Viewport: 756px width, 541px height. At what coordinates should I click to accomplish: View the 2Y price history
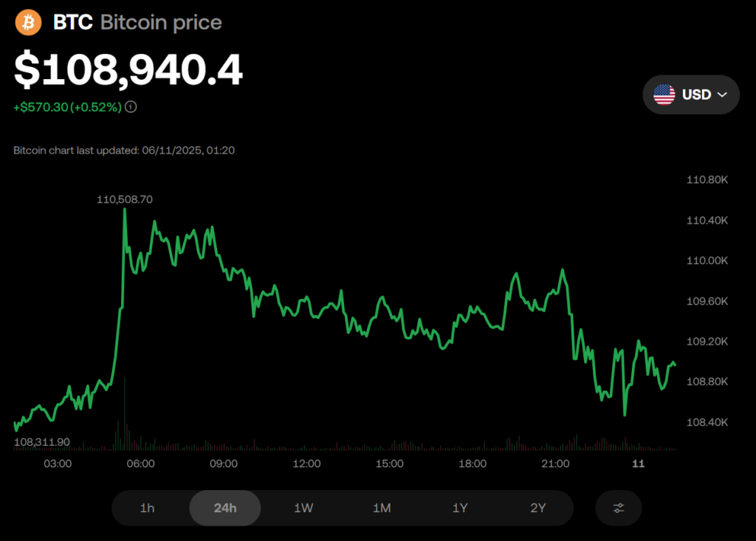(538, 508)
